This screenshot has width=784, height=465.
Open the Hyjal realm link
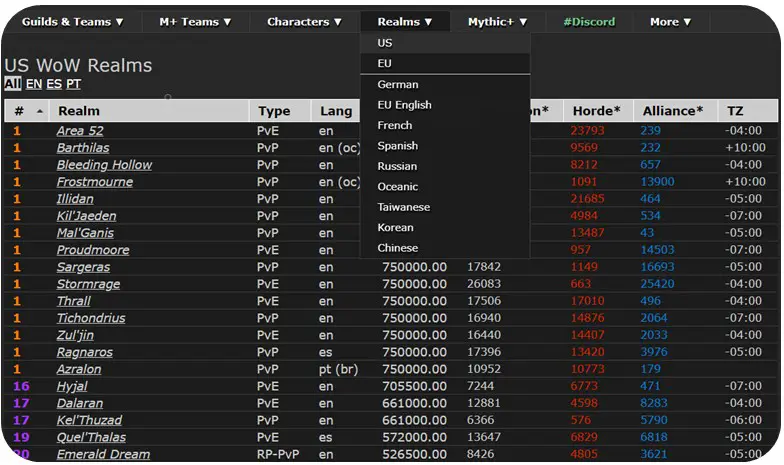coord(72,386)
